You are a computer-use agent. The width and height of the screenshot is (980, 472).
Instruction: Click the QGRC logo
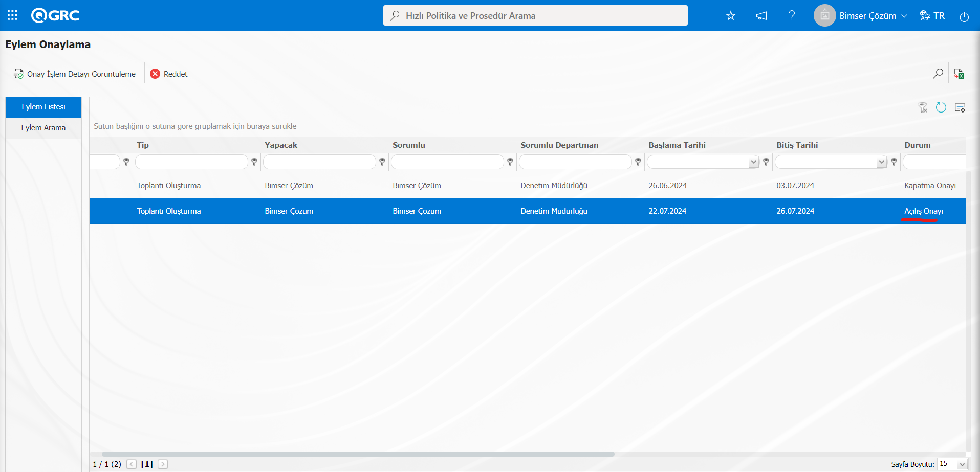pyautogui.click(x=55, y=15)
